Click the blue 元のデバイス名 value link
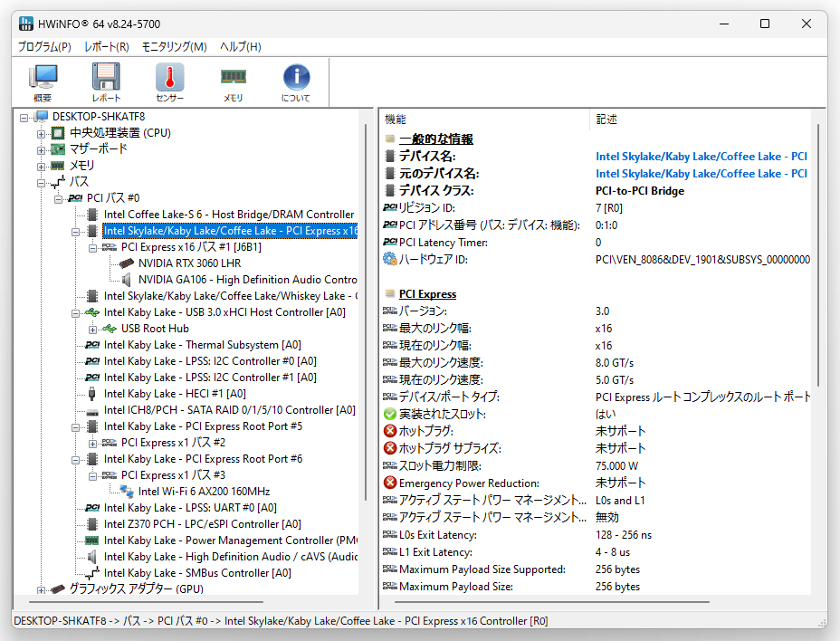 (x=702, y=174)
